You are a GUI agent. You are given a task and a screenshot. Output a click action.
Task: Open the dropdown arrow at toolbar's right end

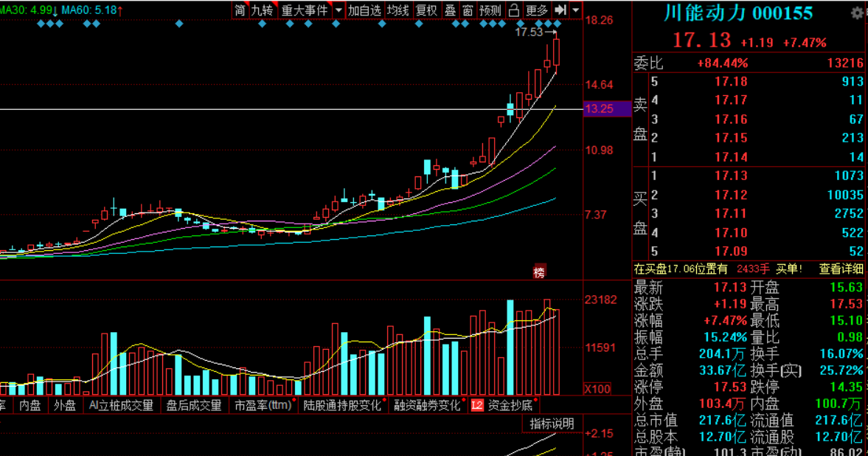575,10
